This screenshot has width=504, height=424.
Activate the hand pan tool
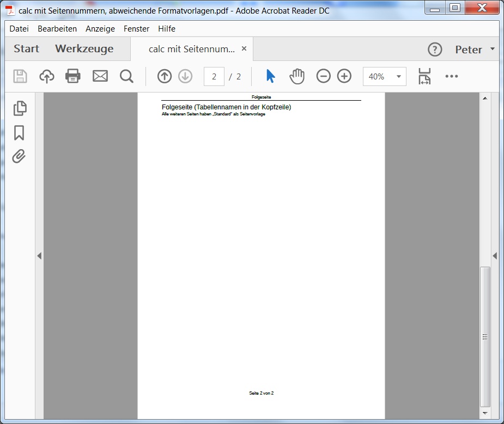point(297,76)
